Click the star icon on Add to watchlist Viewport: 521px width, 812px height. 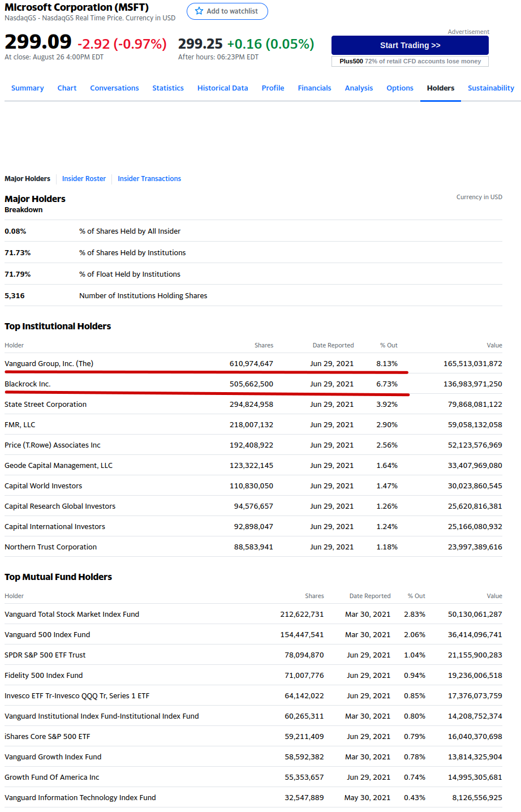[x=199, y=11]
